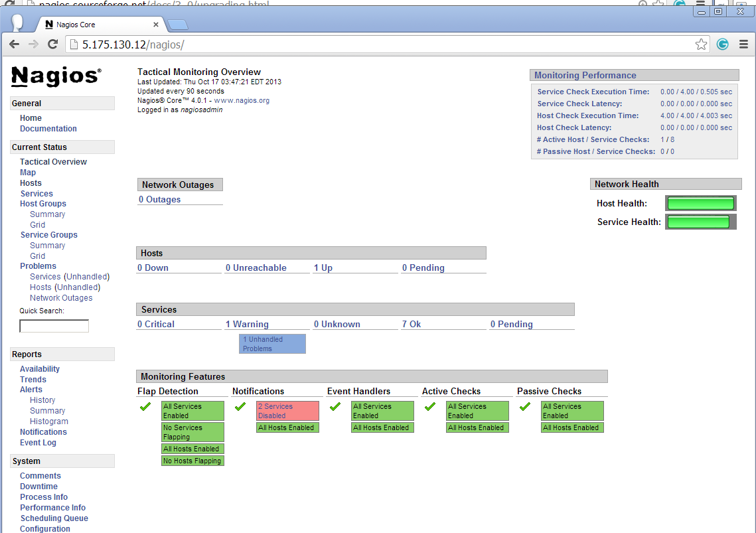Click No Hosts Flapping box
Viewport: 756px width, 533px height.
(193, 461)
